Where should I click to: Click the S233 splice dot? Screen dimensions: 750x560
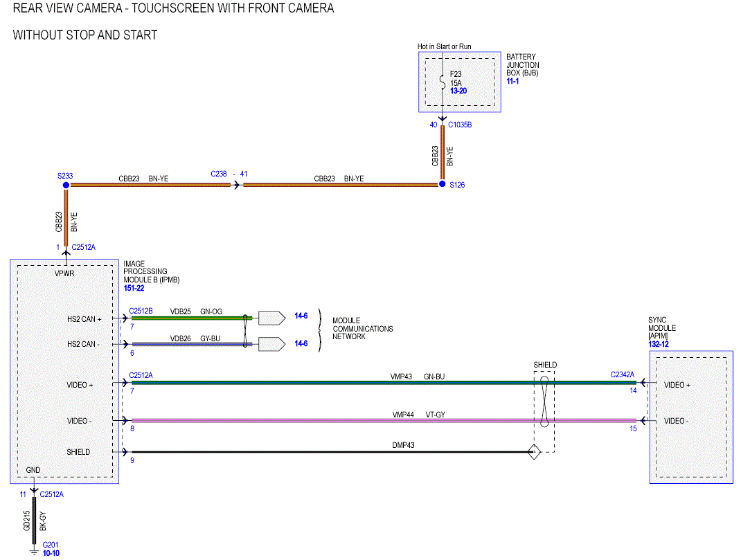(x=66, y=185)
